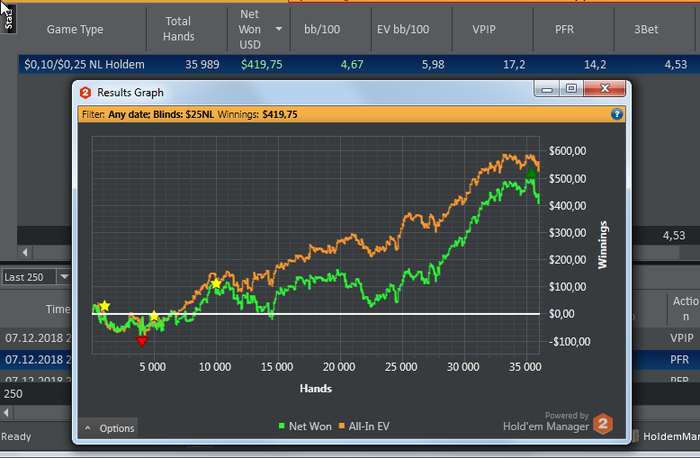Click the 17,2 VPIP value
The image size is (700, 458).
coord(514,65)
